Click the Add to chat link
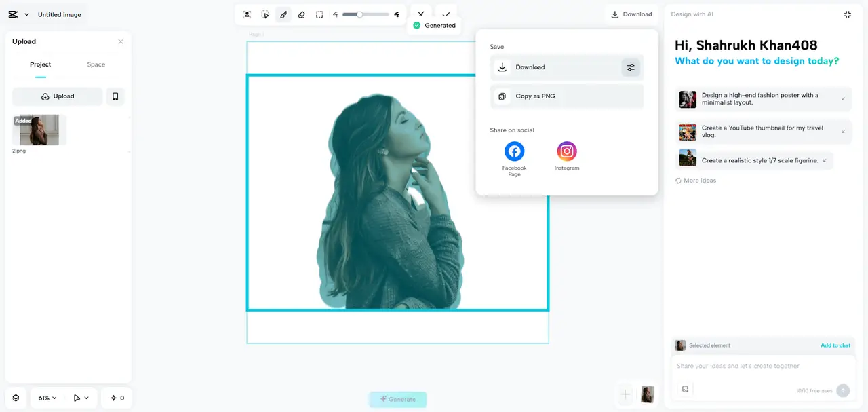Image resolution: width=868 pixels, height=412 pixels. pos(835,345)
